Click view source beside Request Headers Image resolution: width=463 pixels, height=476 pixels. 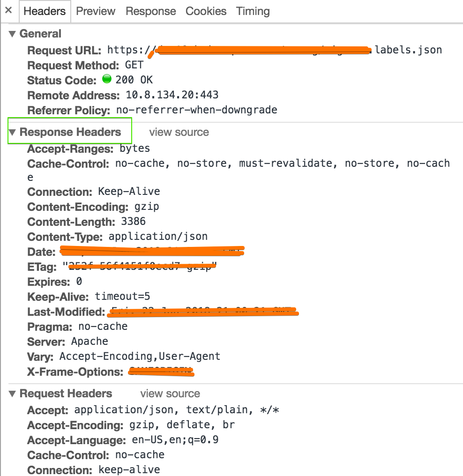coord(170,394)
